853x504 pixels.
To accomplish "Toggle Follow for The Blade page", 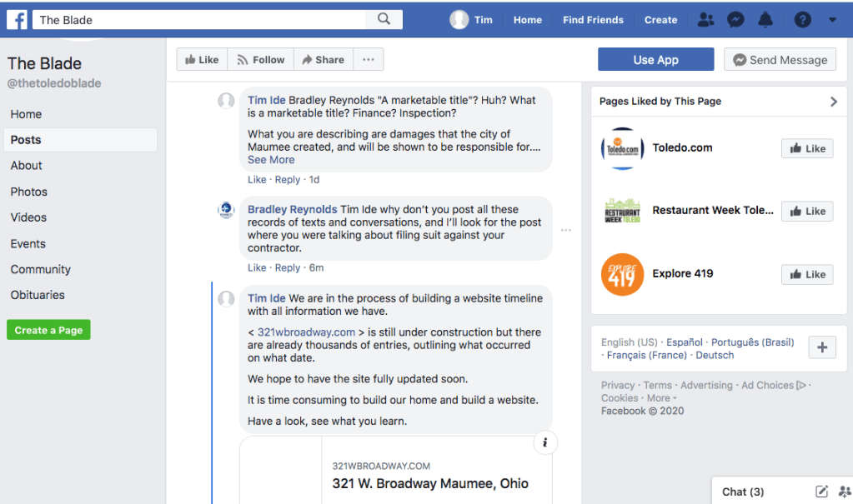I will tap(260, 60).
